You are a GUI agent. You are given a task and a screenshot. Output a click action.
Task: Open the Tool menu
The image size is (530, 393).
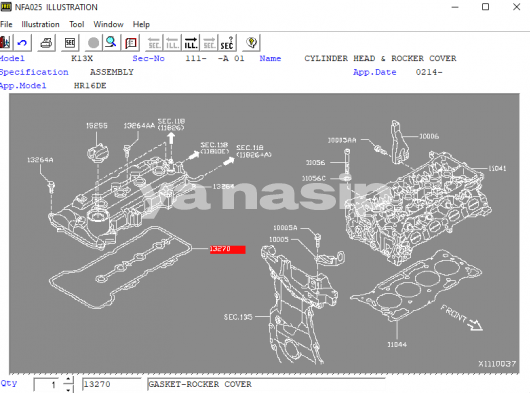tap(77, 24)
